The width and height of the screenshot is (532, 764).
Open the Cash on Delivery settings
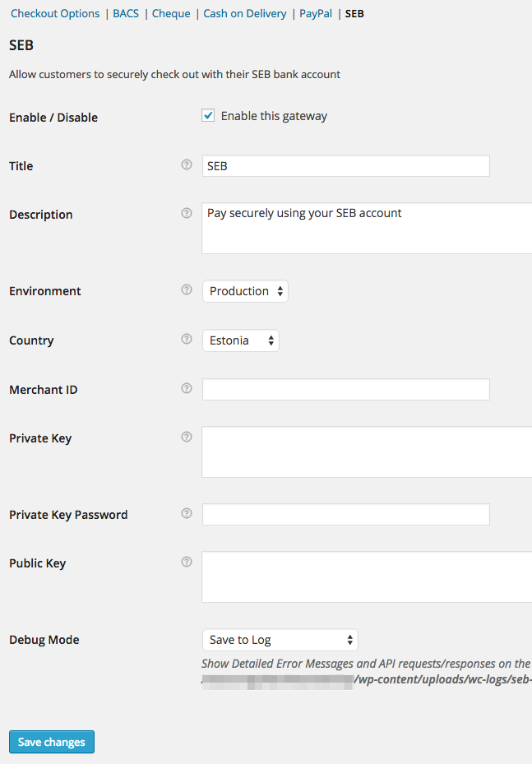(244, 13)
